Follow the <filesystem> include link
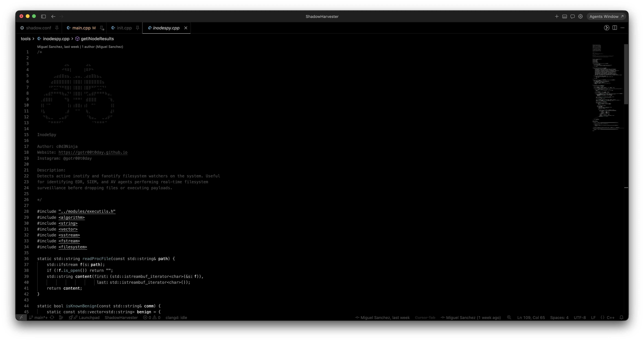 point(73,247)
